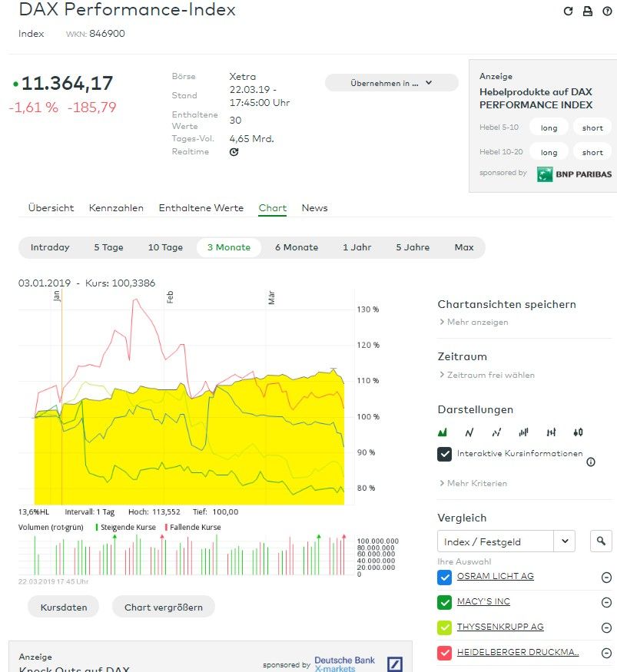
Task: Select the candlestick chart display icon
Action: click(x=578, y=432)
